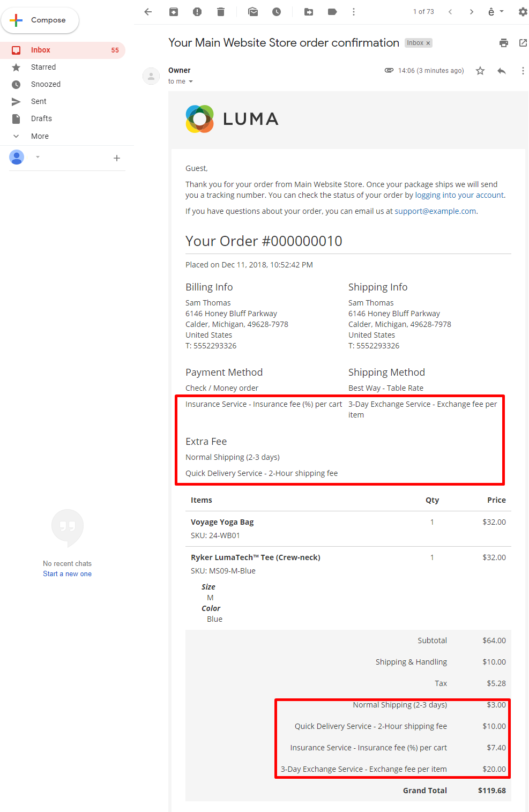529x812 pixels.
Task: Mark the email as unread
Action: tap(253, 12)
